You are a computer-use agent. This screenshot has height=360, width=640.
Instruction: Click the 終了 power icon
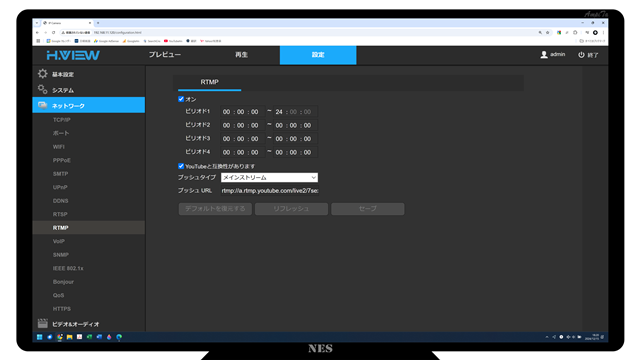click(x=581, y=55)
